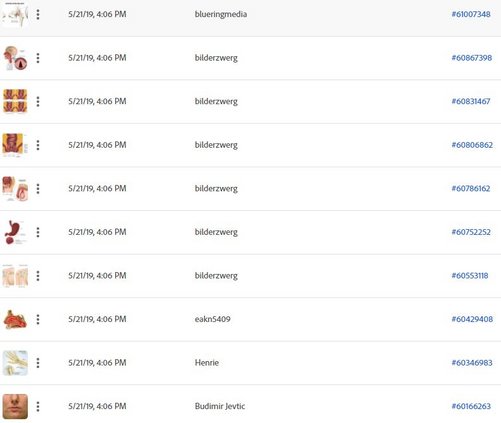Screen dimensions: 501x423
Task: Open the three-dot menu beside #60867398
Action: tap(38, 58)
